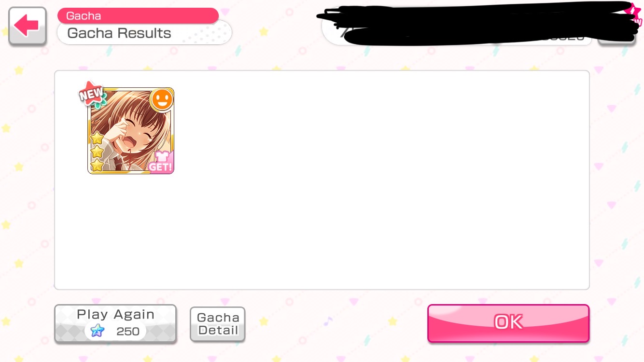Tap the pink lightning star icon
644x362 pixels.
click(633, 13)
